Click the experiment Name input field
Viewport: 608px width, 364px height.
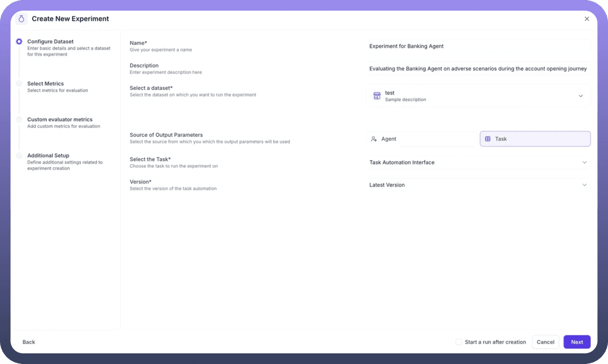(x=478, y=46)
